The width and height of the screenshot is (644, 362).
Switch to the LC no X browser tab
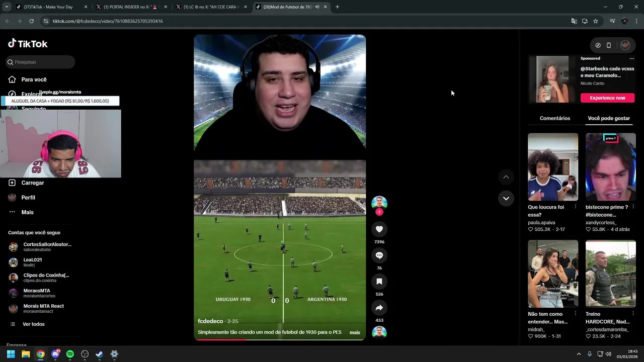[211, 7]
